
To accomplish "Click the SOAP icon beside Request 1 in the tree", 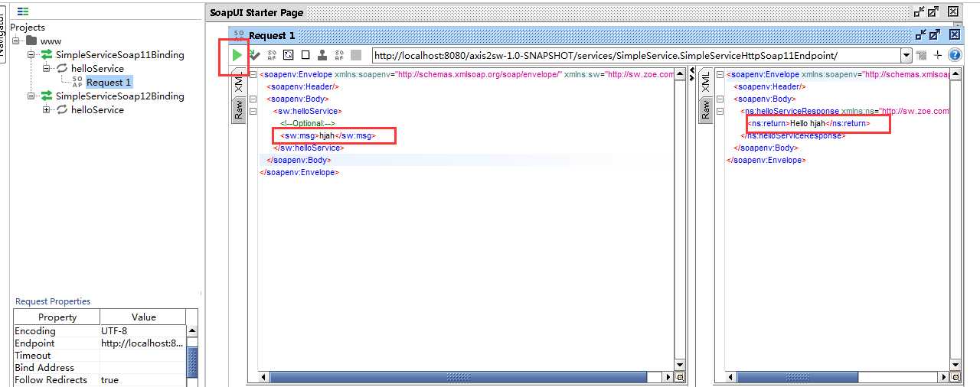I will pos(77,82).
